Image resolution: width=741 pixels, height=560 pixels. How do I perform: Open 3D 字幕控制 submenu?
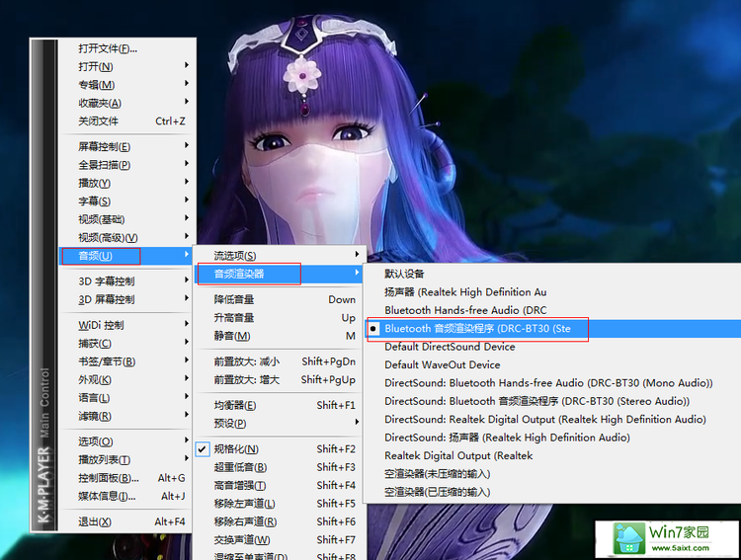coord(126,281)
